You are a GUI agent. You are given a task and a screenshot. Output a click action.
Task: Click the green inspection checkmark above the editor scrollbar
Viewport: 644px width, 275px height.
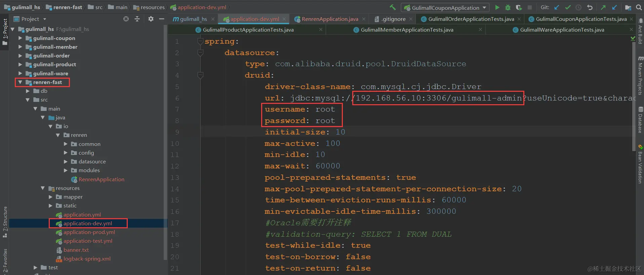(633, 39)
